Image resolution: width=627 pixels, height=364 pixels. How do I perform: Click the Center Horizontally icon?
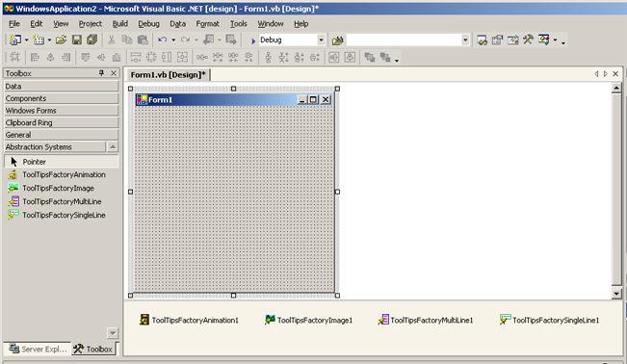point(334,58)
